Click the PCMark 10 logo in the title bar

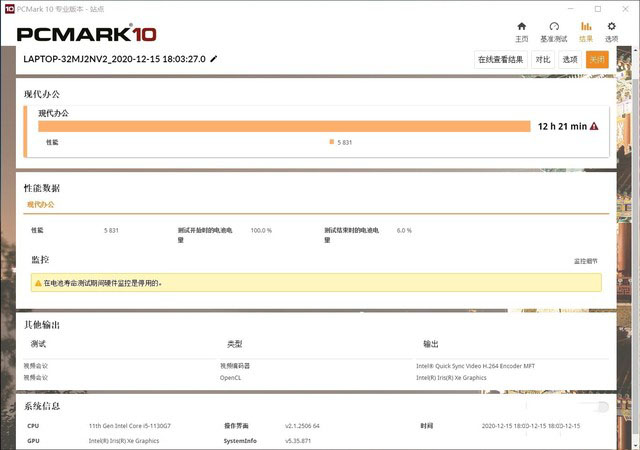point(9,9)
